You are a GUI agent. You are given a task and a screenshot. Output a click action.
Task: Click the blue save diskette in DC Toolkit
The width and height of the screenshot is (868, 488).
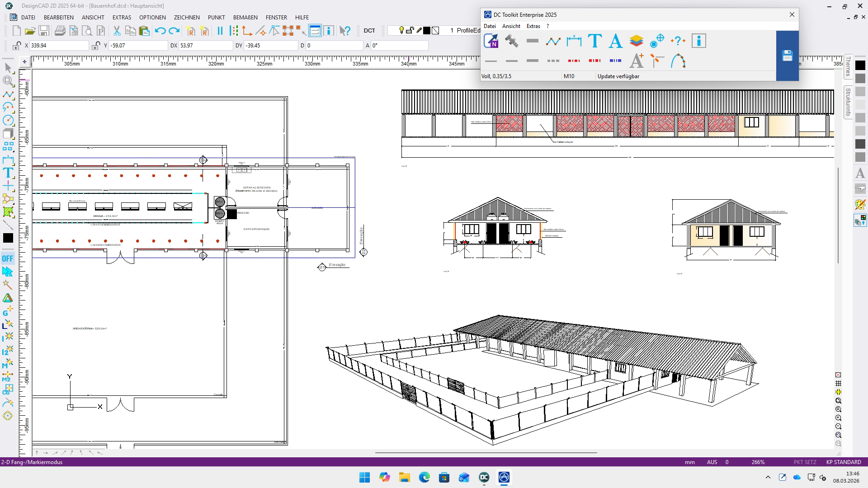tap(787, 56)
